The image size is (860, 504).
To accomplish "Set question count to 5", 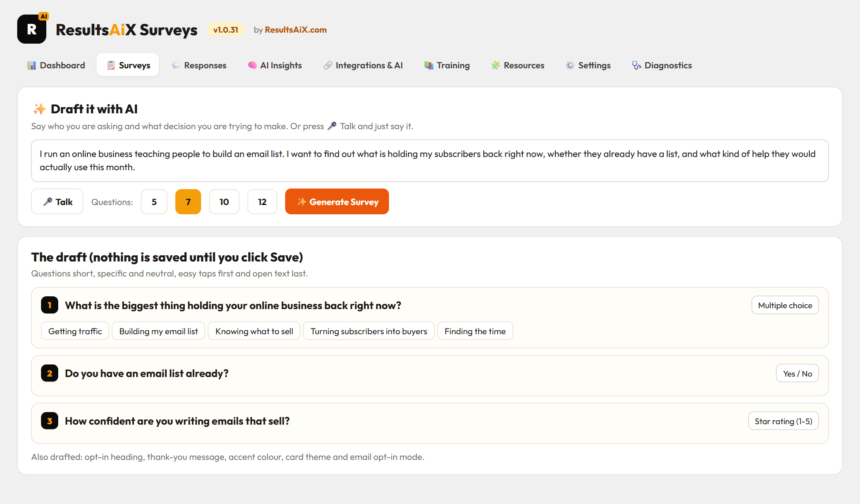I will pyautogui.click(x=154, y=202).
